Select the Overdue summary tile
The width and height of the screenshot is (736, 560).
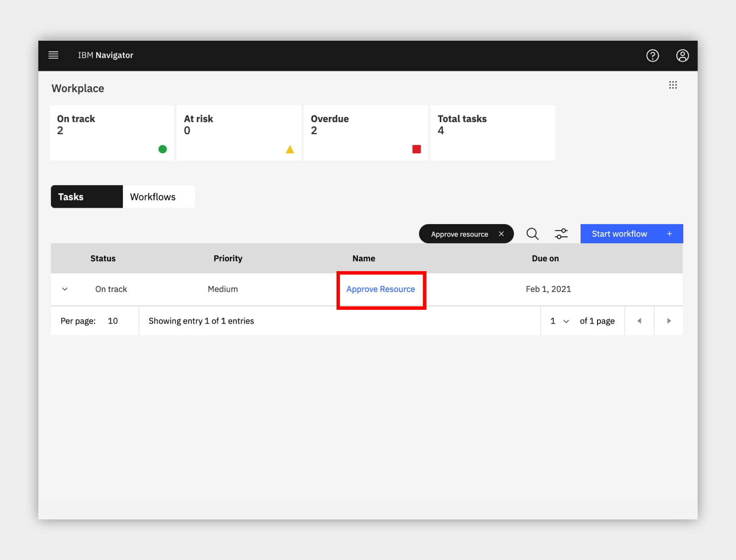pyautogui.click(x=366, y=133)
